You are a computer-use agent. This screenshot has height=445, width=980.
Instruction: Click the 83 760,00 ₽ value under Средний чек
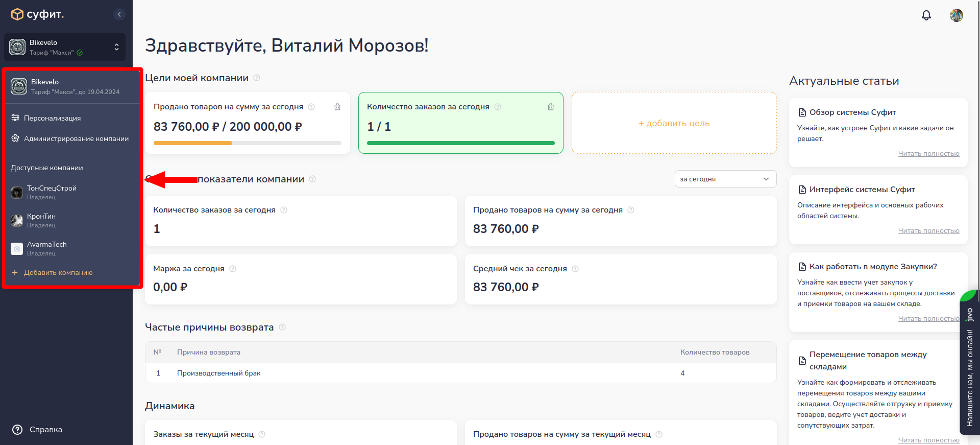[506, 287]
